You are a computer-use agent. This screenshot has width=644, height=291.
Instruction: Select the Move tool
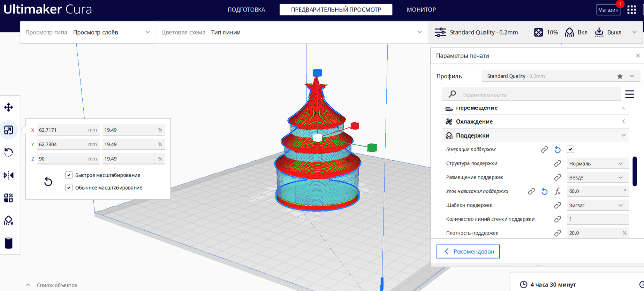click(x=9, y=107)
